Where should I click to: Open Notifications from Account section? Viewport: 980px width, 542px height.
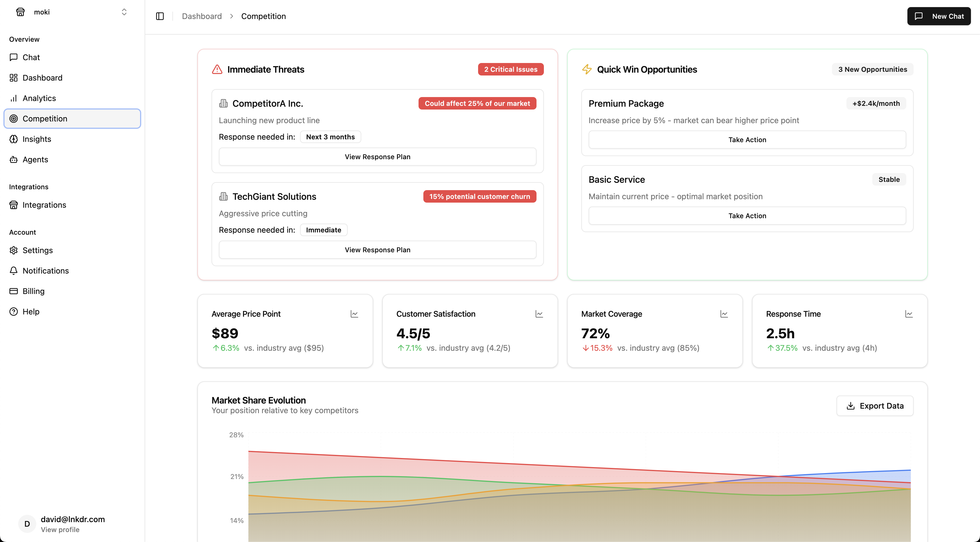[45, 271]
